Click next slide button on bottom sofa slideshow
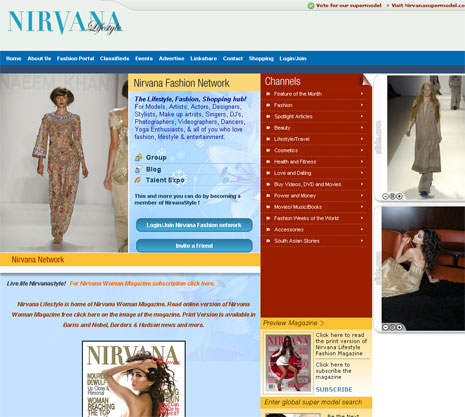Image resolution: width=465 pixels, height=417 pixels. pos(399,327)
